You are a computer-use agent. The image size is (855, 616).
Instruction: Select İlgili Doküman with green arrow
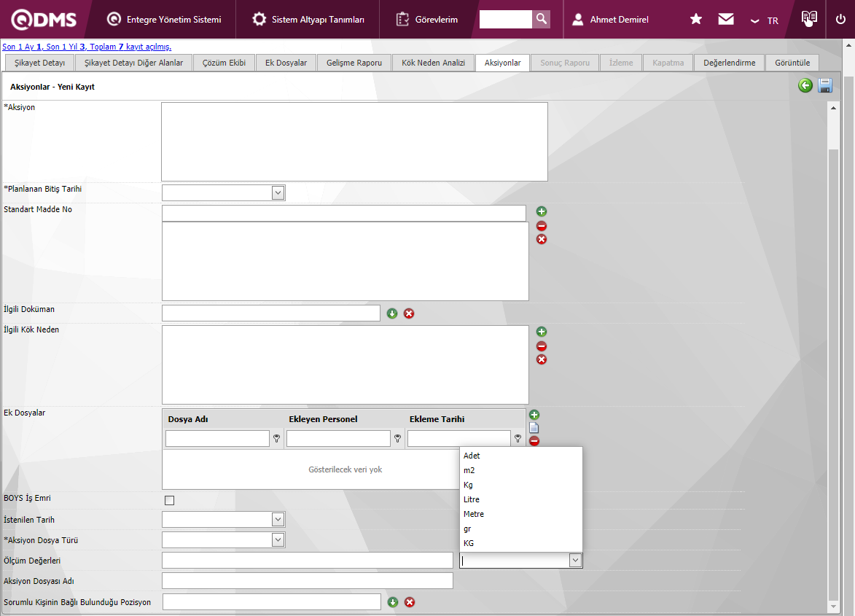[x=392, y=313]
